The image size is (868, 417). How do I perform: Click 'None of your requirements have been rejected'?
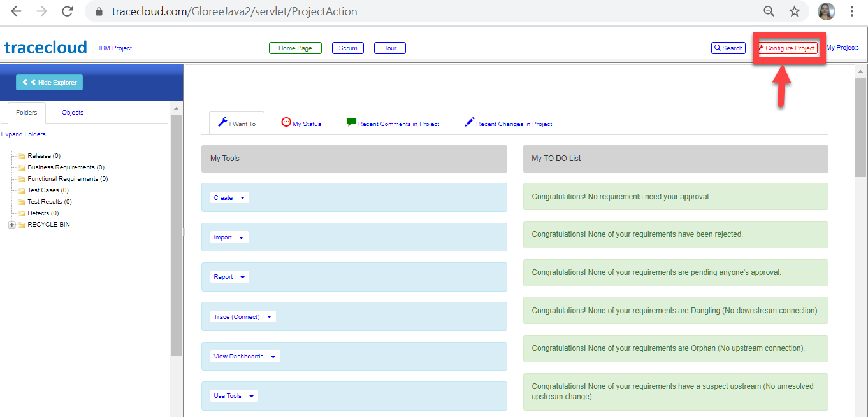(676, 234)
